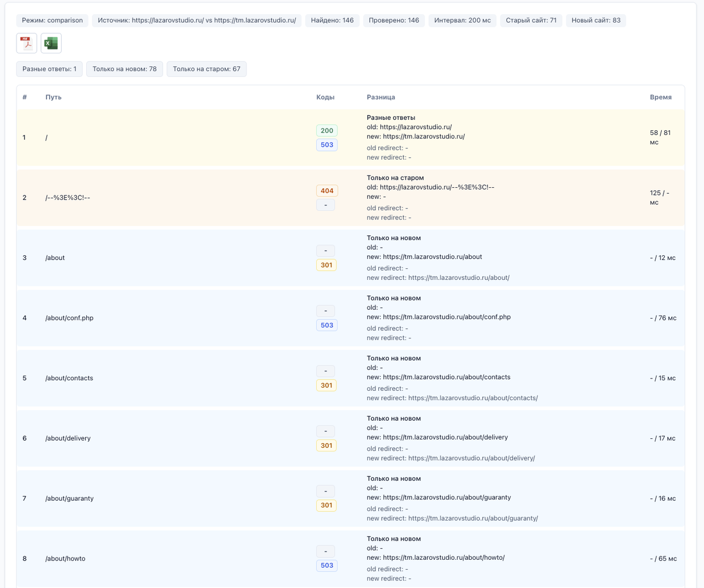Export the report as PDF
704x588 pixels.
coord(26,43)
